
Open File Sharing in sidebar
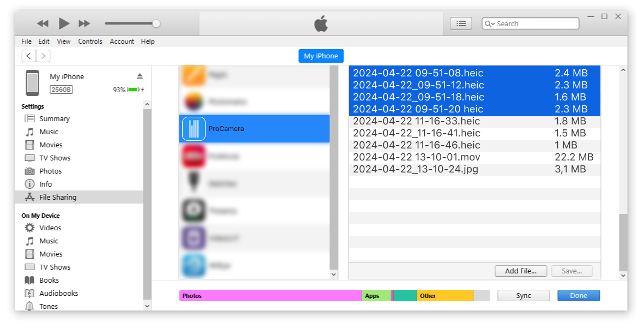[x=58, y=197]
